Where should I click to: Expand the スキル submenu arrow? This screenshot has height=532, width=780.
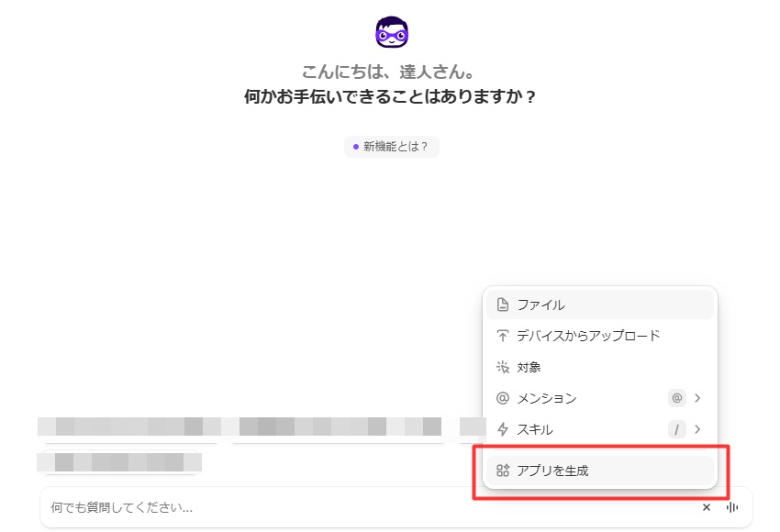tap(698, 429)
